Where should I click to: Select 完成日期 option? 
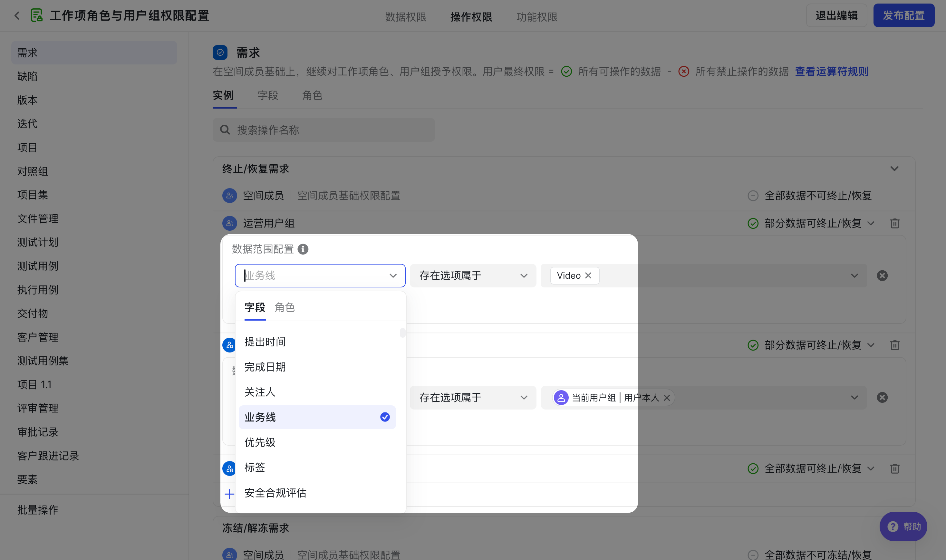click(317, 367)
